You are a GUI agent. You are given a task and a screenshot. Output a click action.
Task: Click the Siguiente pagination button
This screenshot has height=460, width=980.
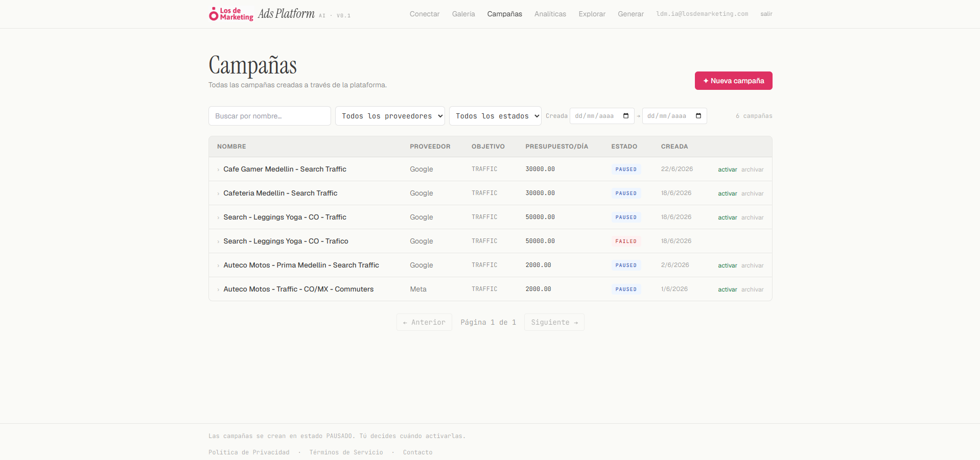coord(554,322)
